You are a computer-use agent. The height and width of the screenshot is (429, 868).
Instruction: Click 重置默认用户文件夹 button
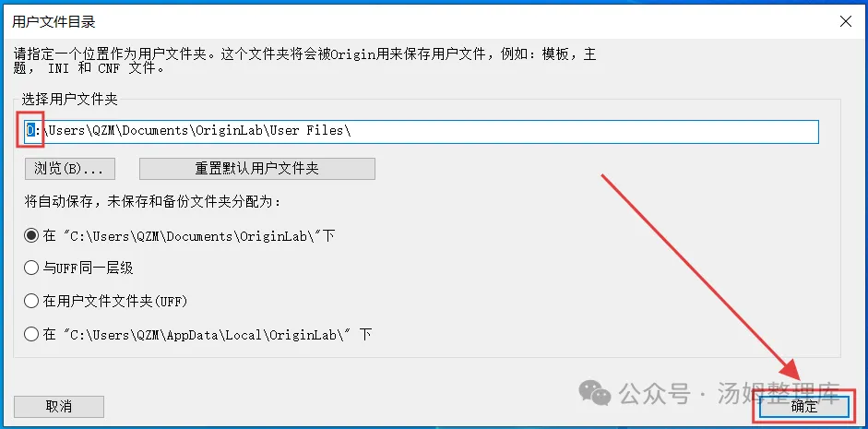click(x=256, y=169)
